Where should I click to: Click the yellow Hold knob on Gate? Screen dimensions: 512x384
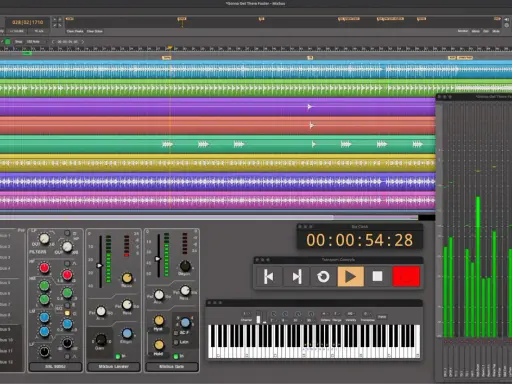pos(159,345)
